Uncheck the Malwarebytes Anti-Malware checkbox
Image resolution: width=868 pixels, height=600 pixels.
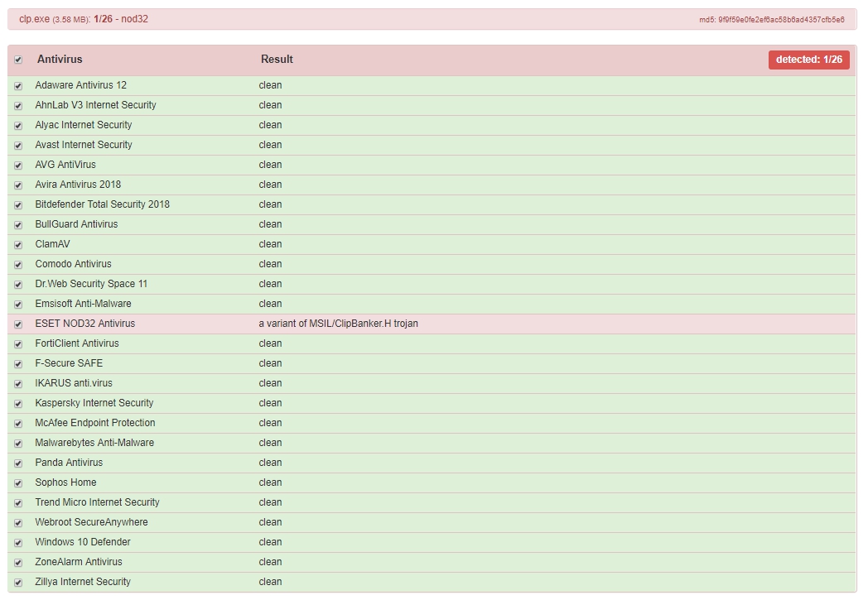(18, 444)
